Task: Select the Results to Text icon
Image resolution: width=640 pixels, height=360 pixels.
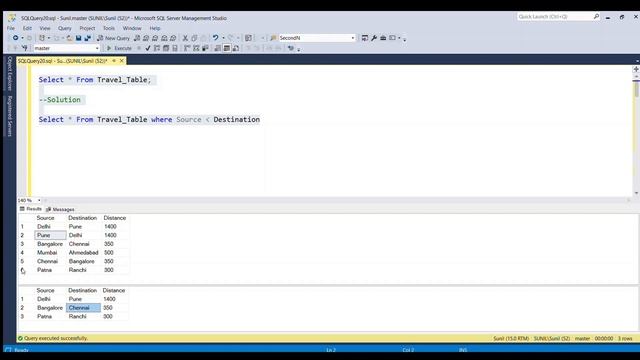Action: pos(218,48)
